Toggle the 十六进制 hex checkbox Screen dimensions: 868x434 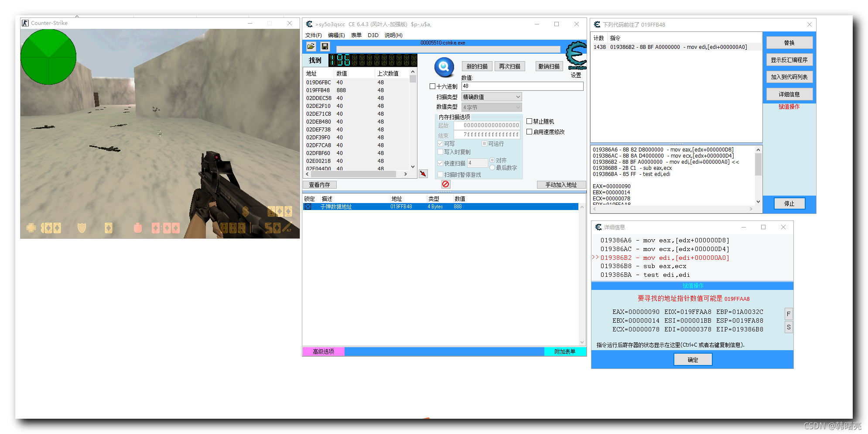[x=433, y=86]
